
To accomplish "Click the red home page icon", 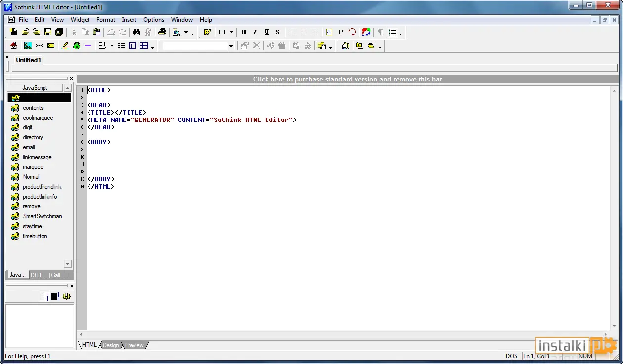I will coord(14,46).
